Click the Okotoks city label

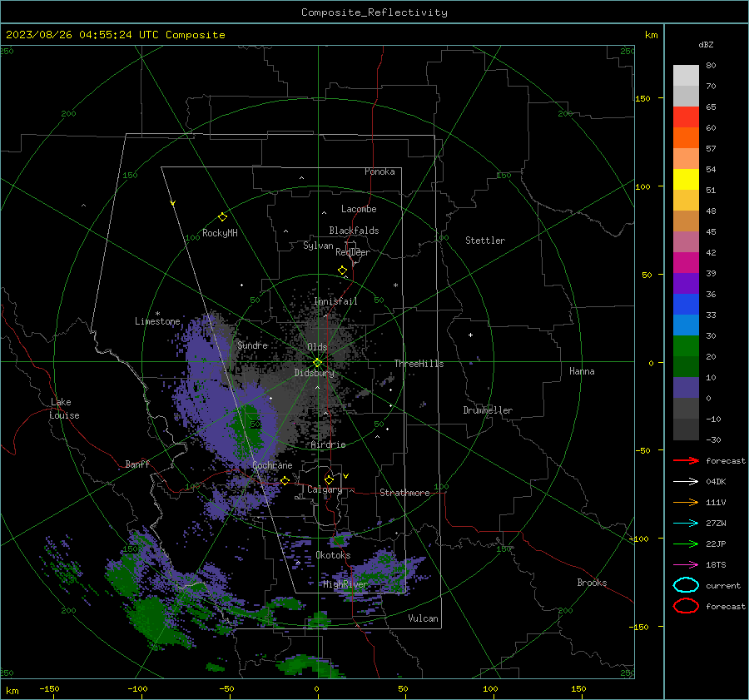click(333, 555)
